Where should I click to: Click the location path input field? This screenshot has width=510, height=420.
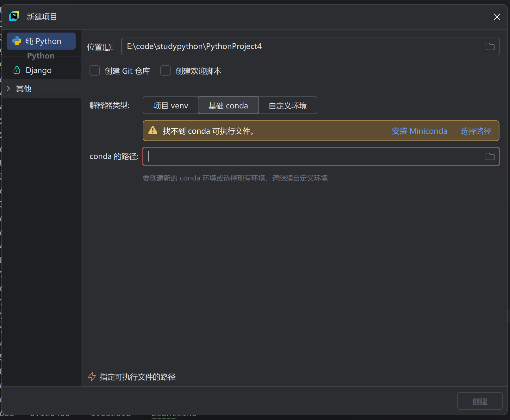pos(310,46)
